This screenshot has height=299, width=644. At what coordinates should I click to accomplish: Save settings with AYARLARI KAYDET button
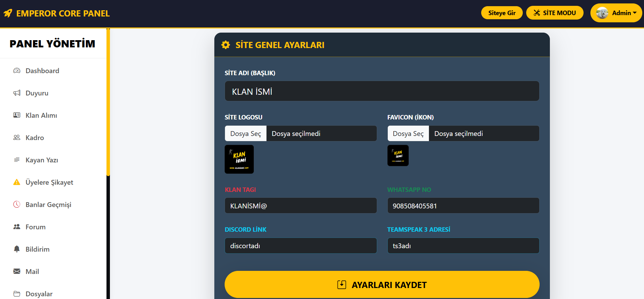[382, 285]
